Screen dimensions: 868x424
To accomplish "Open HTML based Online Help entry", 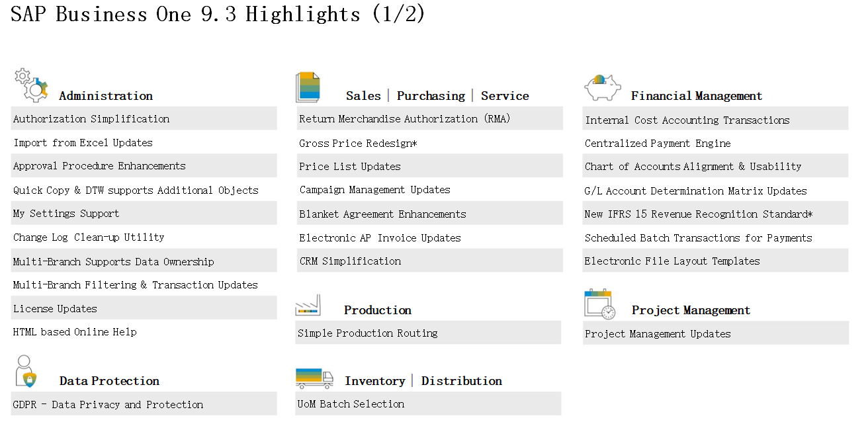I will click(x=74, y=332).
